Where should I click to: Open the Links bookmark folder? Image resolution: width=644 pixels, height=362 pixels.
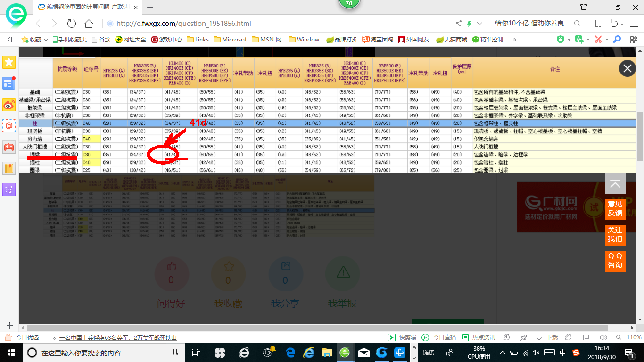[198, 40]
